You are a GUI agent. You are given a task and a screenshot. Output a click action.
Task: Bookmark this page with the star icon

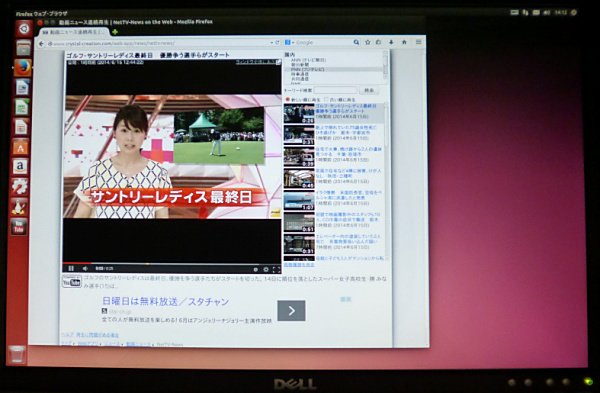coord(367,42)
